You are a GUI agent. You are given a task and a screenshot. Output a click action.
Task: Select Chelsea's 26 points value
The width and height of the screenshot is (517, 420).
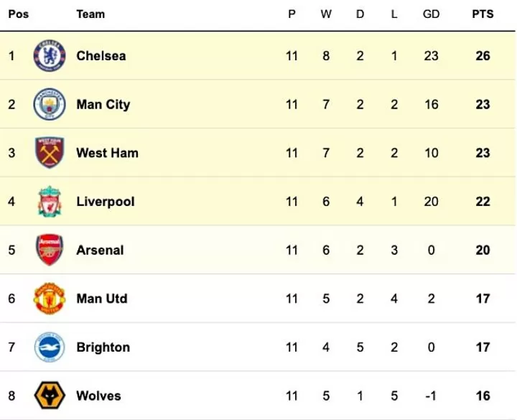pyautogui.click(x=483, y=56)
